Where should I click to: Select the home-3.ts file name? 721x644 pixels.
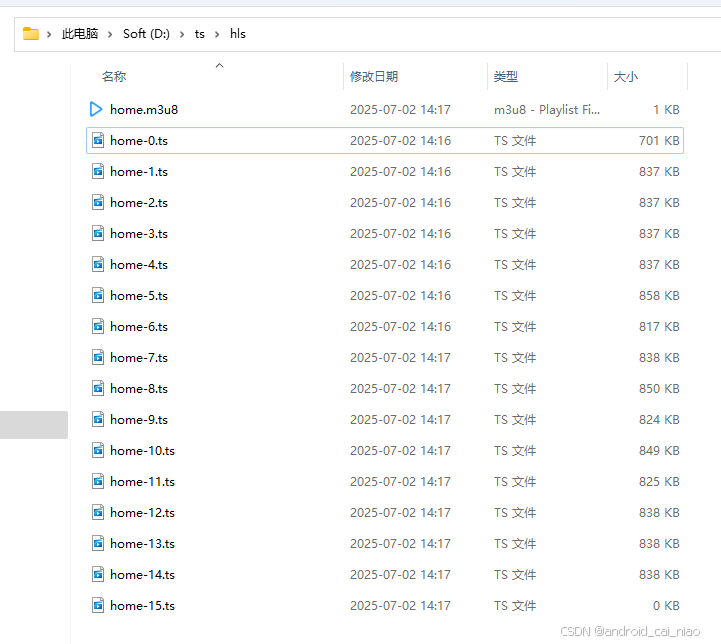pyautogui.click(x=139, y=234)
